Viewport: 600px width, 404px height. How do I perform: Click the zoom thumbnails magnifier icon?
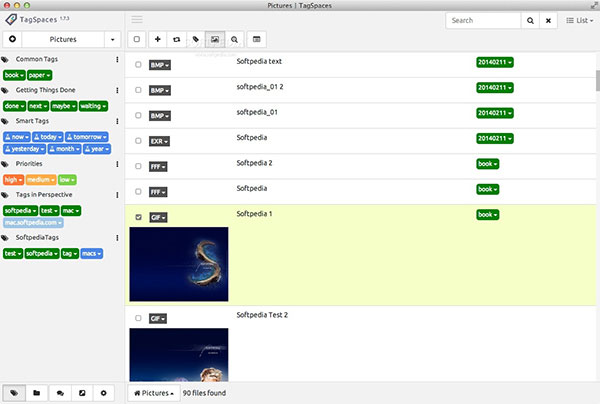tap(234, 39)
